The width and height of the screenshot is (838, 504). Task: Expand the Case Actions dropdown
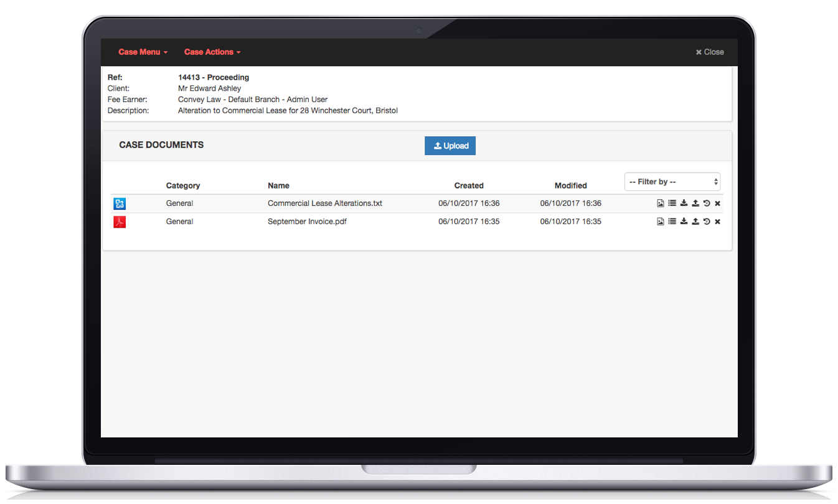[212, 52]
